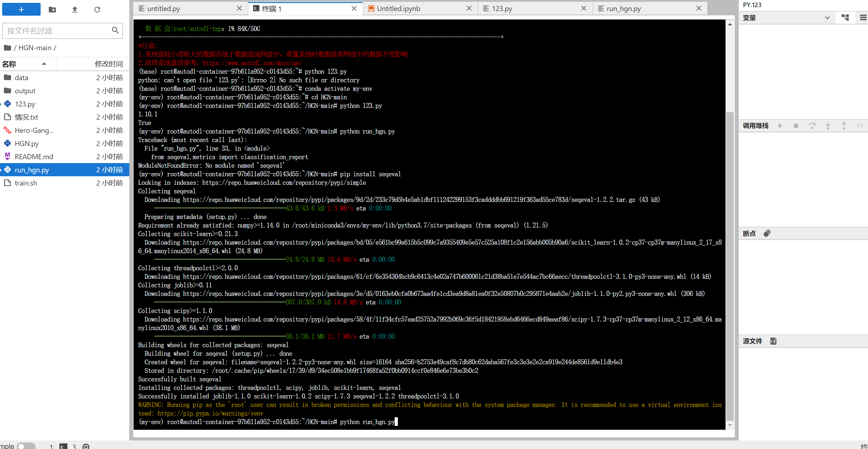Click the kernel chip status bar icon
The height and width of the screenshot is (449, 868).
click(86, 446)
